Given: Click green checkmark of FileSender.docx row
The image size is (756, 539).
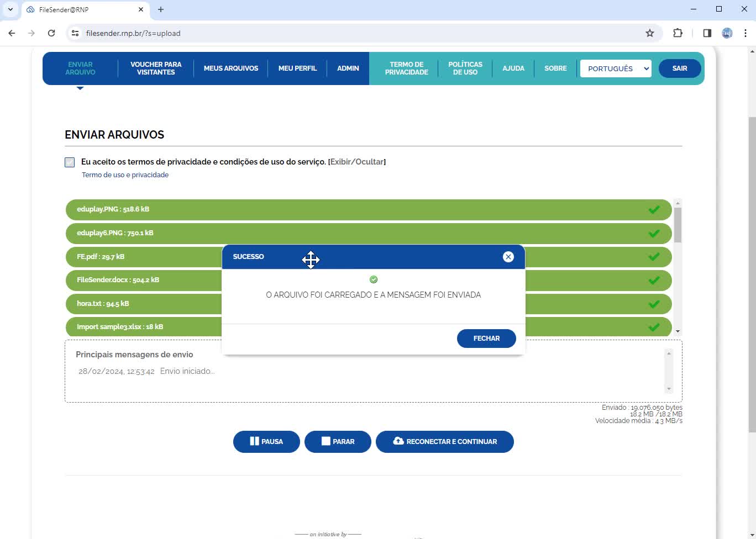Looking at the screenshot, I should point(654,280).
